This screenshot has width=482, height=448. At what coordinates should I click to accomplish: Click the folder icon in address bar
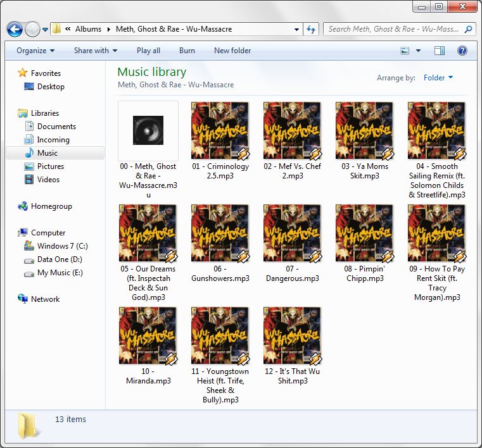click(56, 29)
